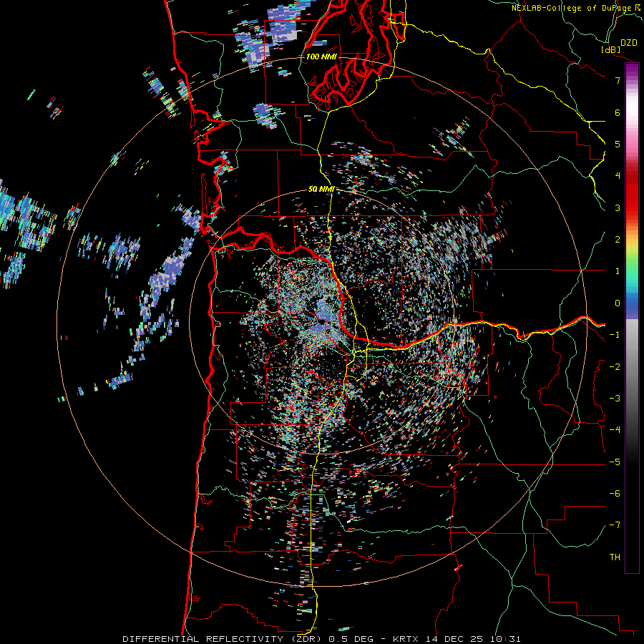Click the DZD label above the color scale

point(629,43)
